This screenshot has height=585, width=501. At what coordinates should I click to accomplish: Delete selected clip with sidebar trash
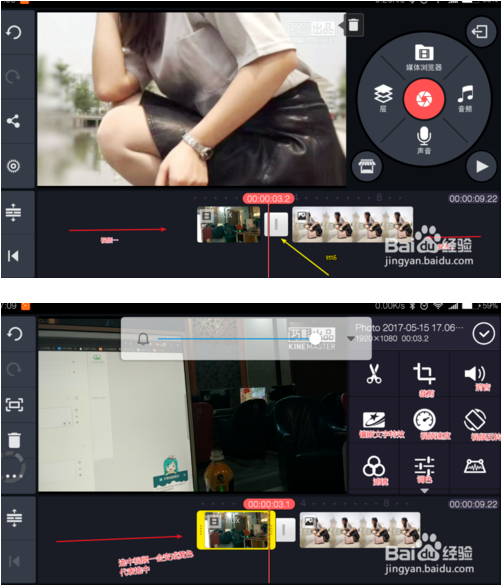[x=14, y=440]
